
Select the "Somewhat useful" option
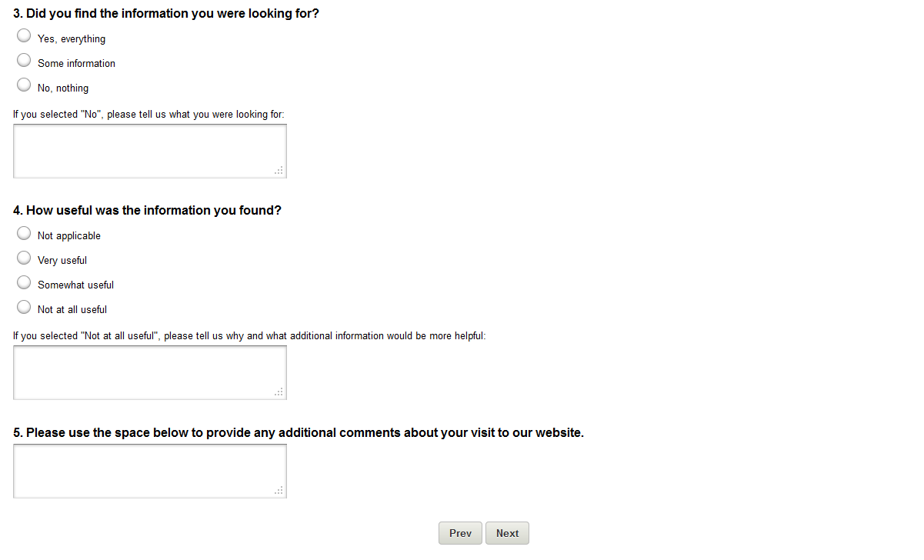point(24,282)
